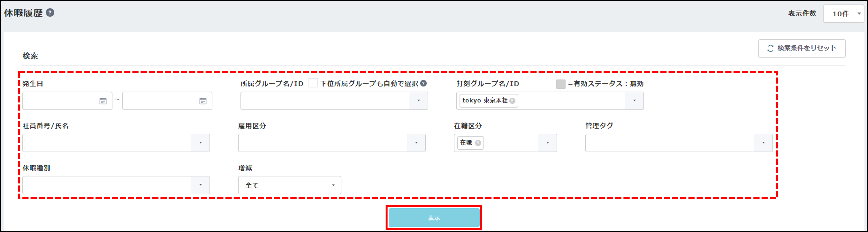
Task: Remove the 在職 tag
Action: tap(478, 143)
